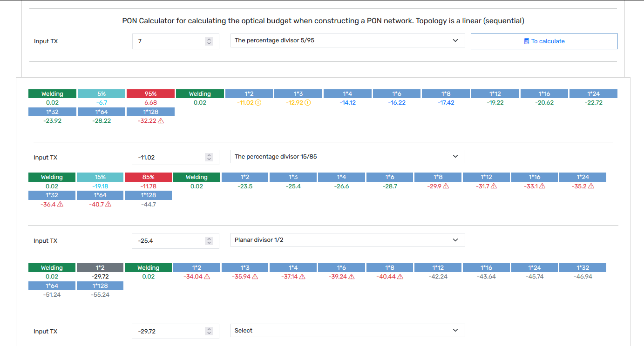Open the empty Select divisor dropdown
The image size is (644, 346).
(347, 331)
